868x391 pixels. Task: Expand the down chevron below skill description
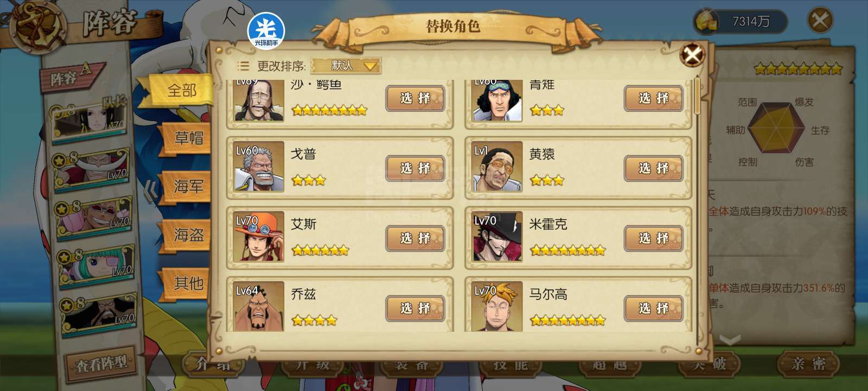pyautogui.click(x=730, y=340)
